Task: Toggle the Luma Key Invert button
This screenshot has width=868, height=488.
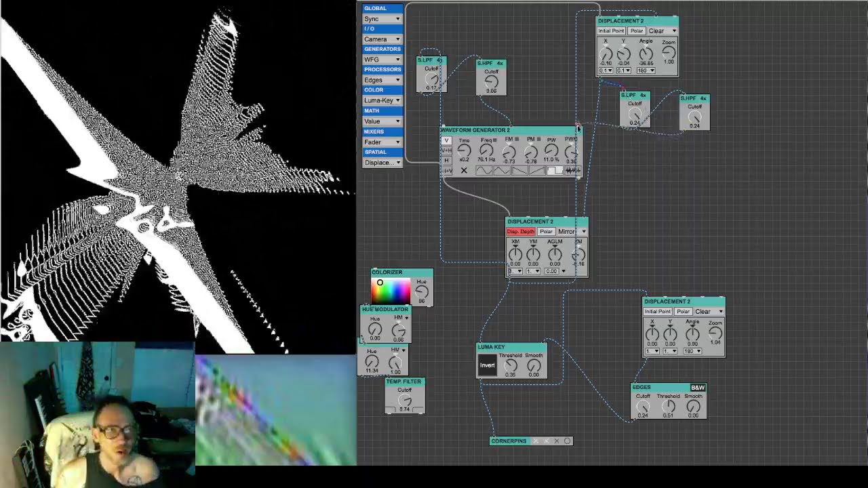Action: [488, 365]
